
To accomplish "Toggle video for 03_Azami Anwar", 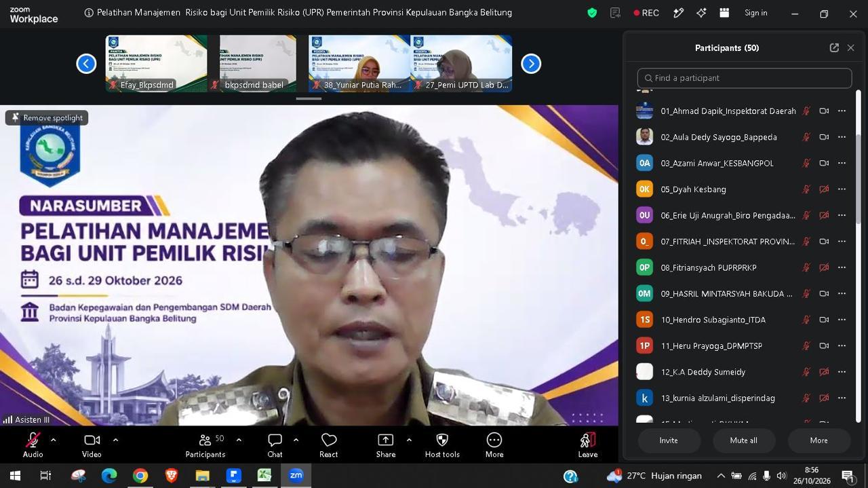I will pos(824,163).
